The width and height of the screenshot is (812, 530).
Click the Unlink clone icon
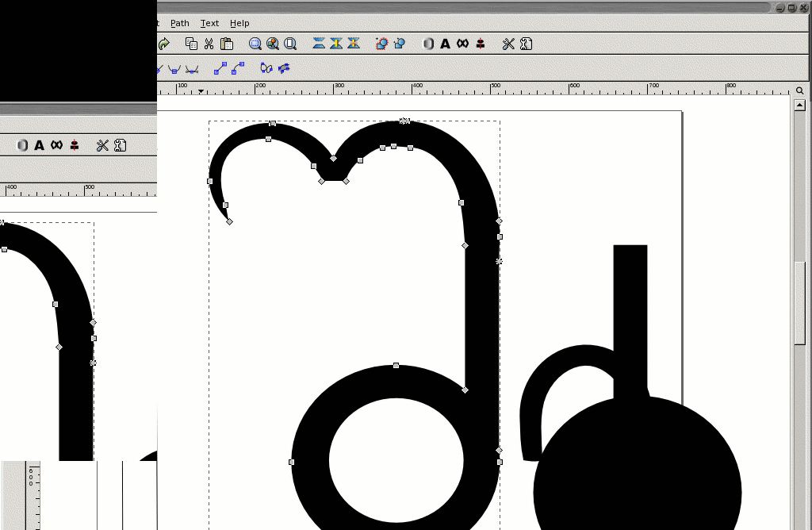coord(354,44)
